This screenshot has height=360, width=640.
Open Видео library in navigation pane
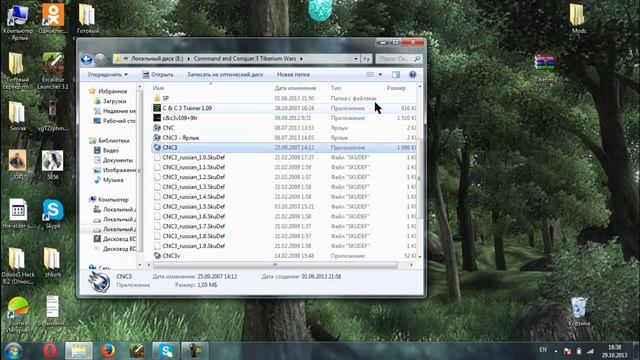(x=110, y=150)
